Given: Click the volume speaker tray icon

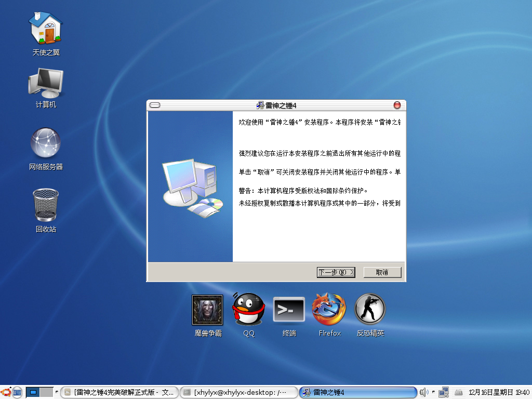Looking at the screenshot, I should (x=424, y=393).
